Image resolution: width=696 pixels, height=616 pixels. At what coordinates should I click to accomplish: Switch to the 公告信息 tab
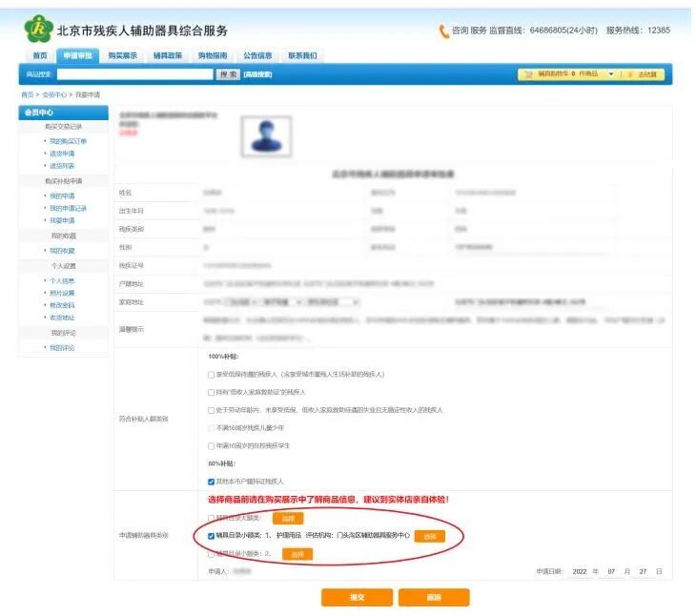coord(257,55)
